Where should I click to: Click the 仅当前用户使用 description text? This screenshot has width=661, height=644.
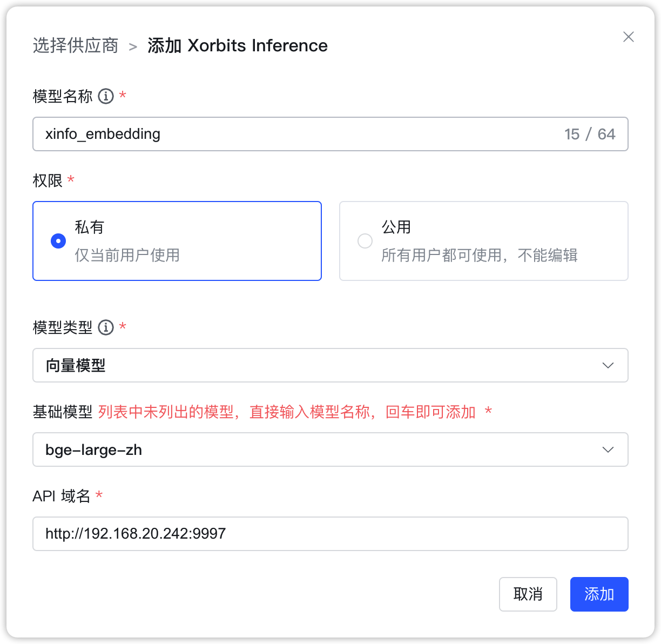[x=127, y=255]
